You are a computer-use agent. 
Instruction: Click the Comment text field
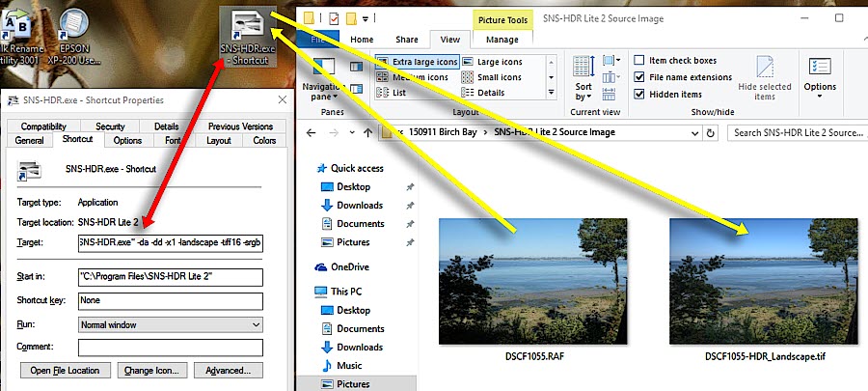pyautogui.click(x=171, y=348)
